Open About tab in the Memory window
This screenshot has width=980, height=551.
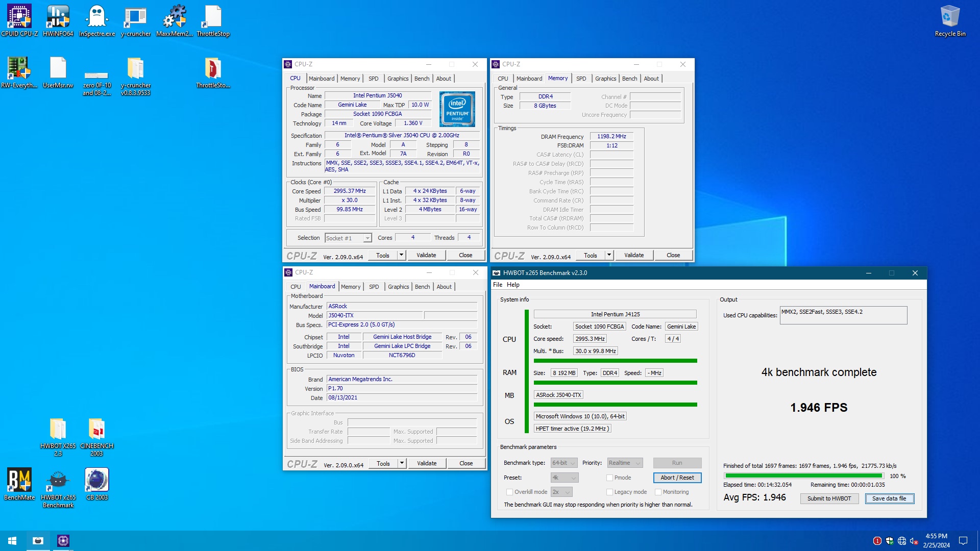[651, 79]
